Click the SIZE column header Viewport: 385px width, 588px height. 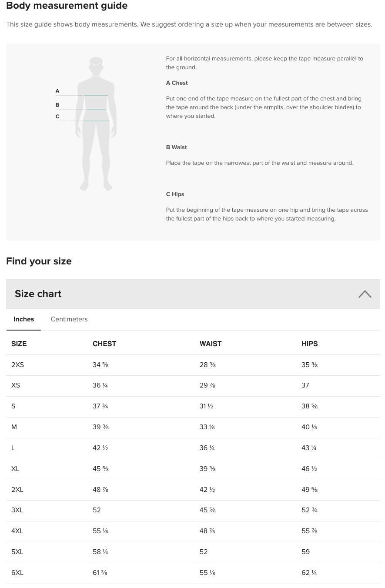(x=19, y=344)
